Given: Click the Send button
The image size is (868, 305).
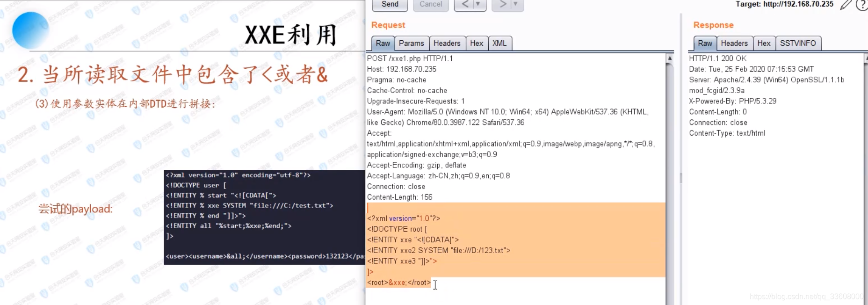Looking at the screenshot, I should click(x=390, y=5).
